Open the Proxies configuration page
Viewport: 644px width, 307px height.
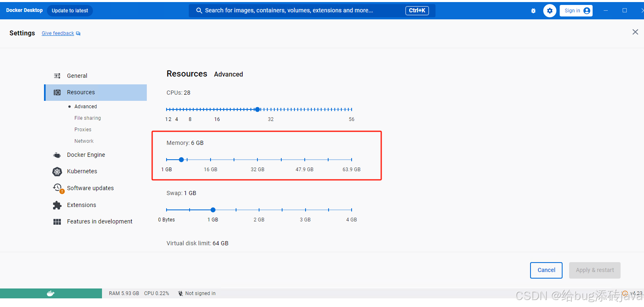tap(83, 129)
